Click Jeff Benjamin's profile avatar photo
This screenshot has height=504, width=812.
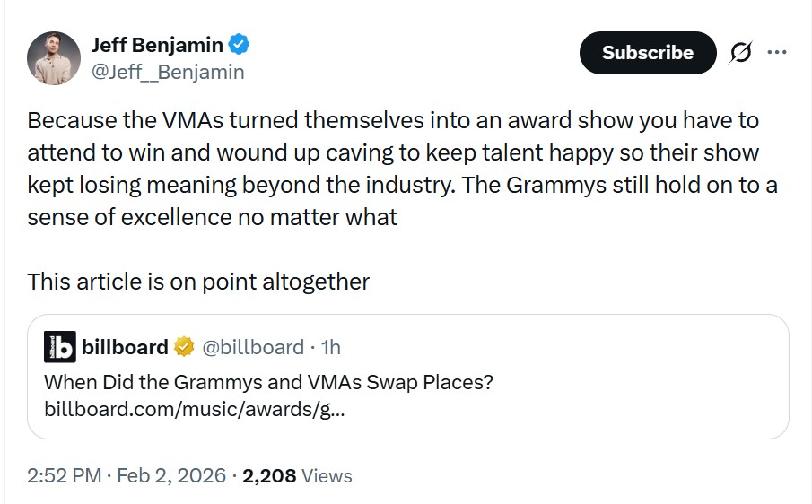point(54,58)
